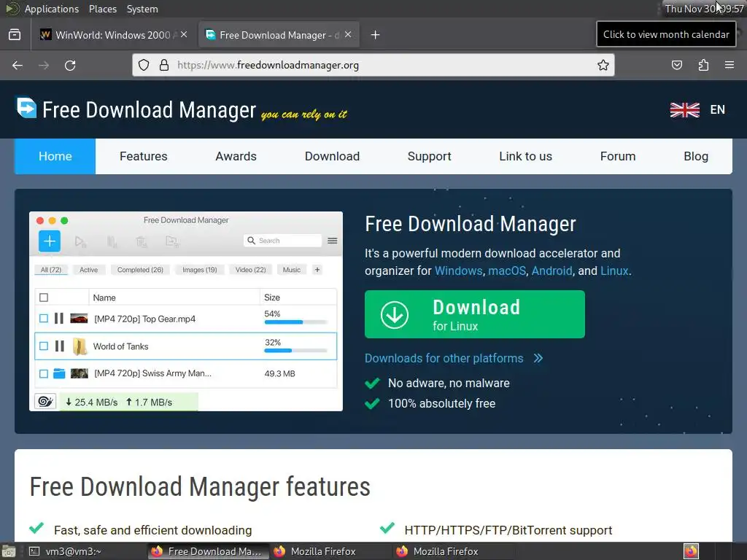
Task: Click the down-arrow circle in Download button
Action: click(x=395, y=315)
